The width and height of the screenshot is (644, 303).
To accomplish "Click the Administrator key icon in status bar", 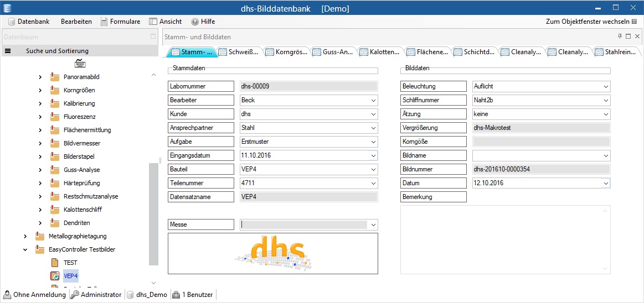I will (75, 295).
